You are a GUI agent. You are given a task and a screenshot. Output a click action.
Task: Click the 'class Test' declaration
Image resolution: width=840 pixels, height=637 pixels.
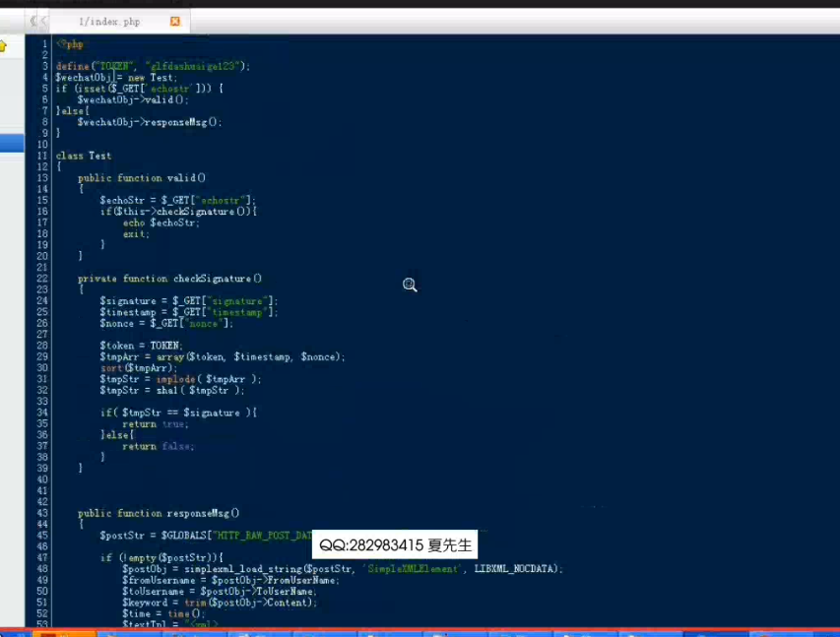(84, 156)
